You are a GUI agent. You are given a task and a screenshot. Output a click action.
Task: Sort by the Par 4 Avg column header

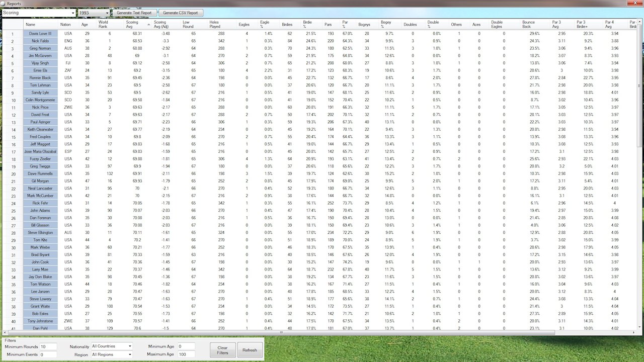615,24
